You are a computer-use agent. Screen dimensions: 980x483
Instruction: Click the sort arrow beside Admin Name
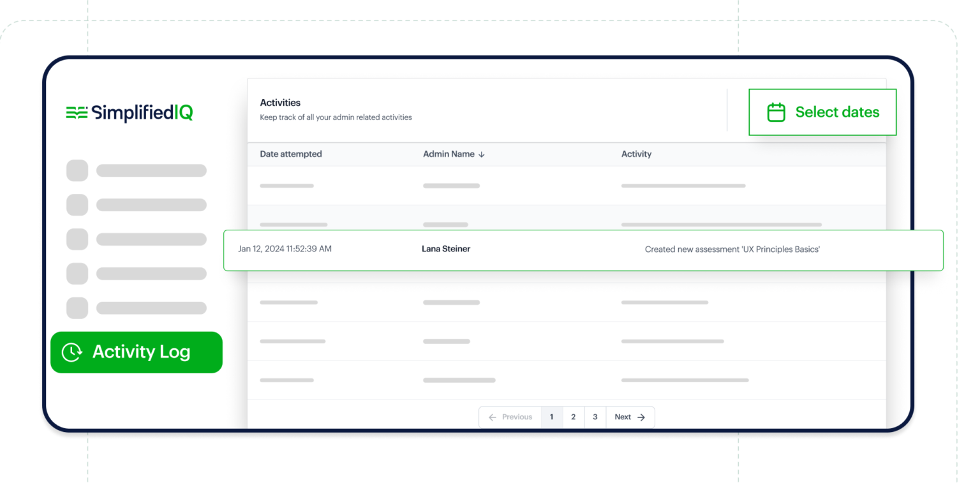pos(482,154)
